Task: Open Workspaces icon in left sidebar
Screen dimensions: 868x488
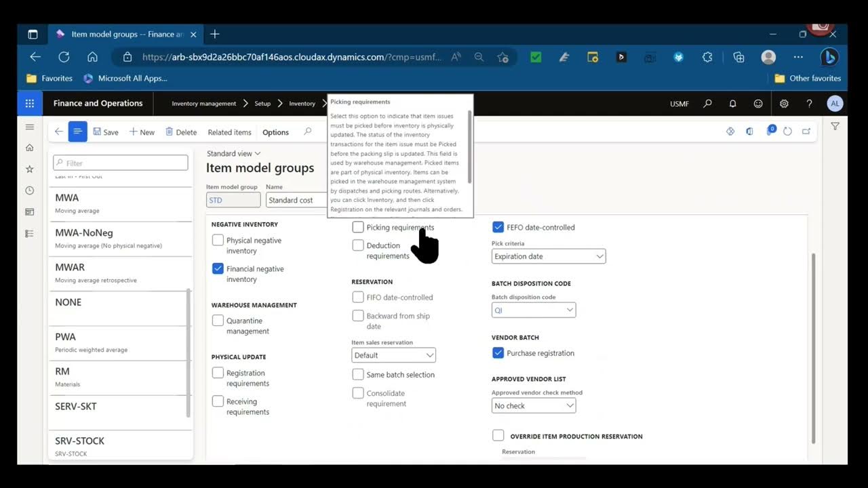Action: pos(29,212)
